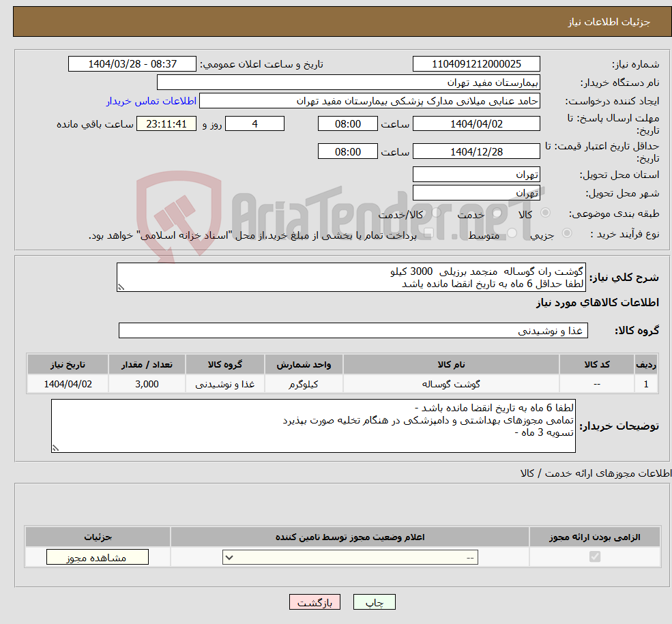This screenshot has height=624, width=672.
Task: Select the خدمت radio button
Action: [x=497, y=212]
